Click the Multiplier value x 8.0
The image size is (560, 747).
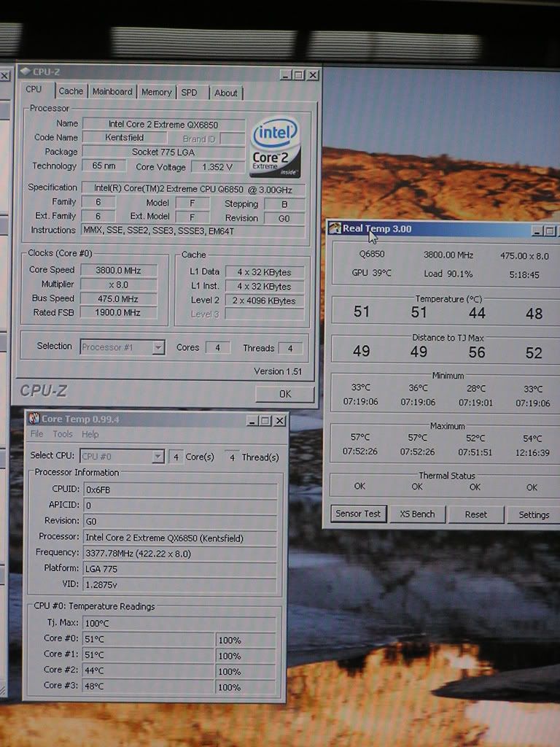pos(118,285)
